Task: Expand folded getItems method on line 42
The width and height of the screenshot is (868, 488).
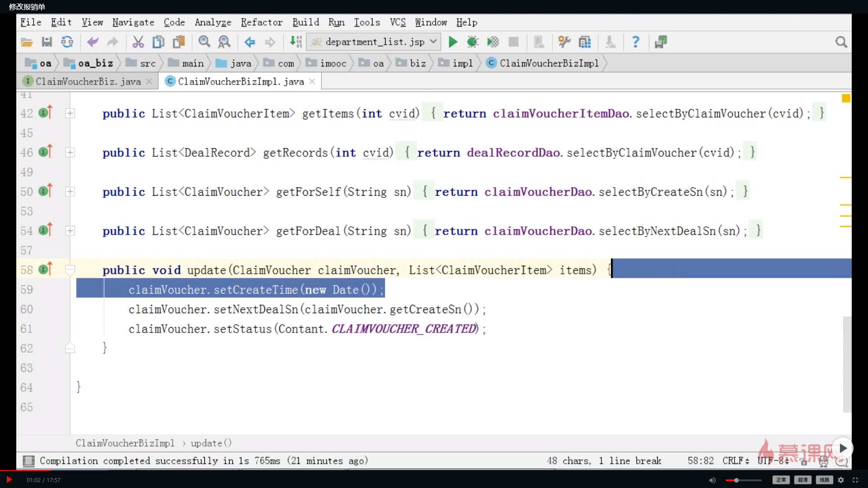Action: (x=70, y=113)
